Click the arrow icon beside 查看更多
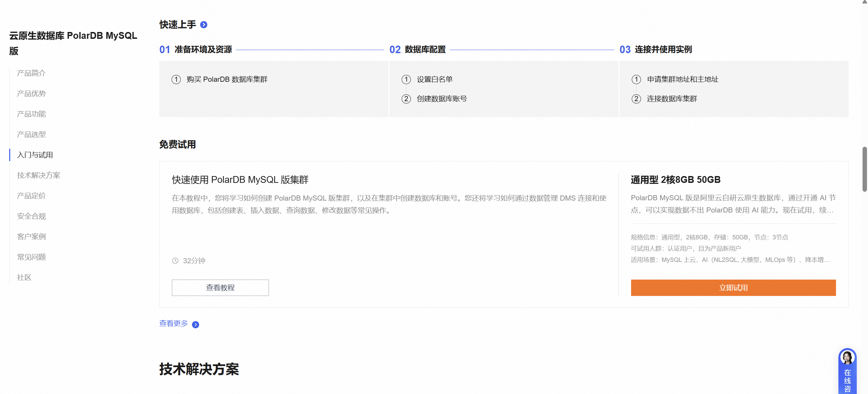This screenshot has width=868, height=394. 195,325
